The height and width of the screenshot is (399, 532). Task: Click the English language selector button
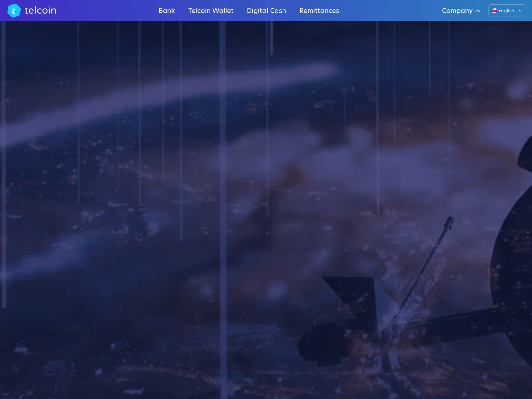506,10
